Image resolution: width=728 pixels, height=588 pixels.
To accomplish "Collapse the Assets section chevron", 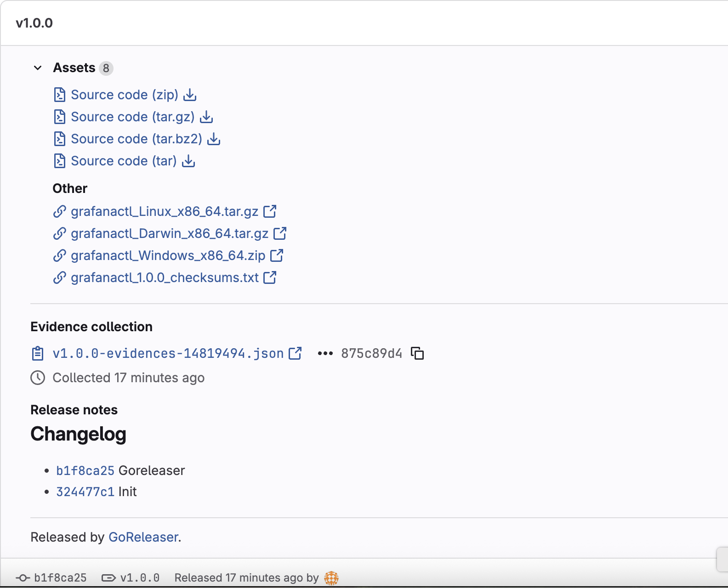I will [x=38, y=68].
